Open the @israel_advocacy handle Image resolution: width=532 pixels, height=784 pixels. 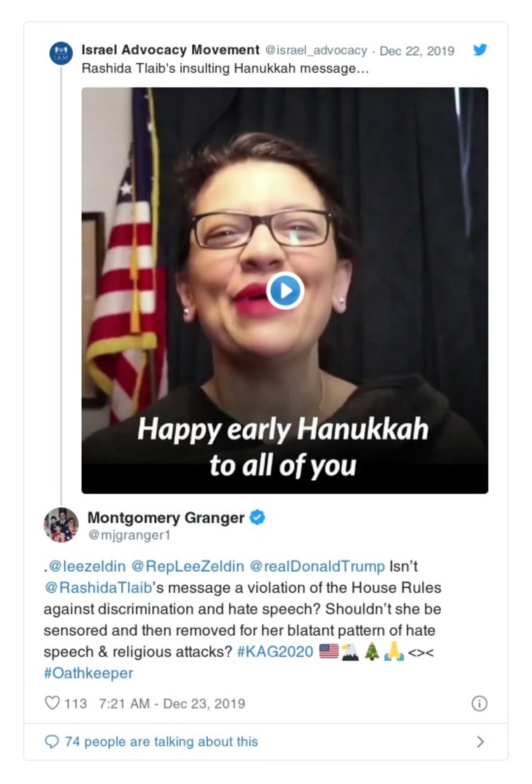316,50
